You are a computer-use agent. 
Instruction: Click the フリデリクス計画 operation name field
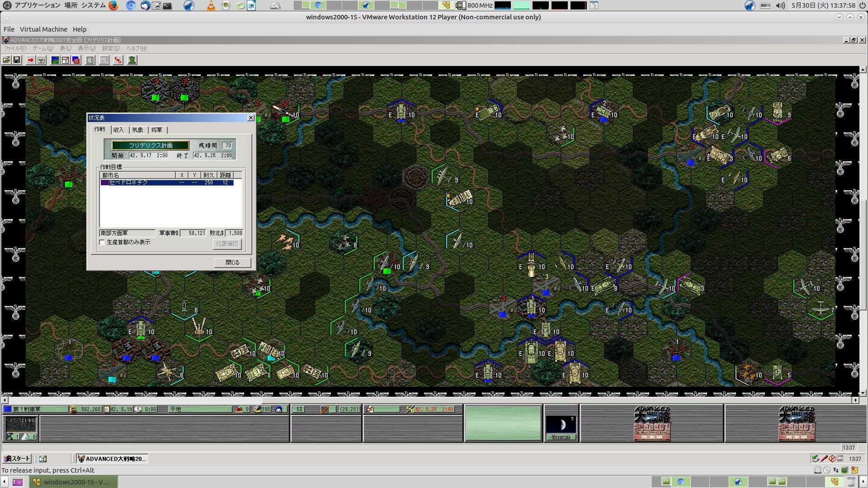coord(151,145)
